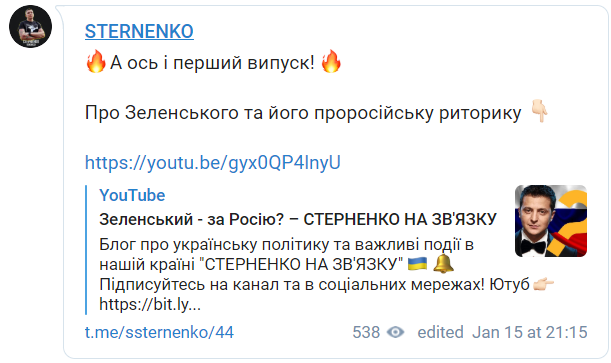
Task: Click the Jan 15 at 21:15 timestamp
Action: coord(530,332)
